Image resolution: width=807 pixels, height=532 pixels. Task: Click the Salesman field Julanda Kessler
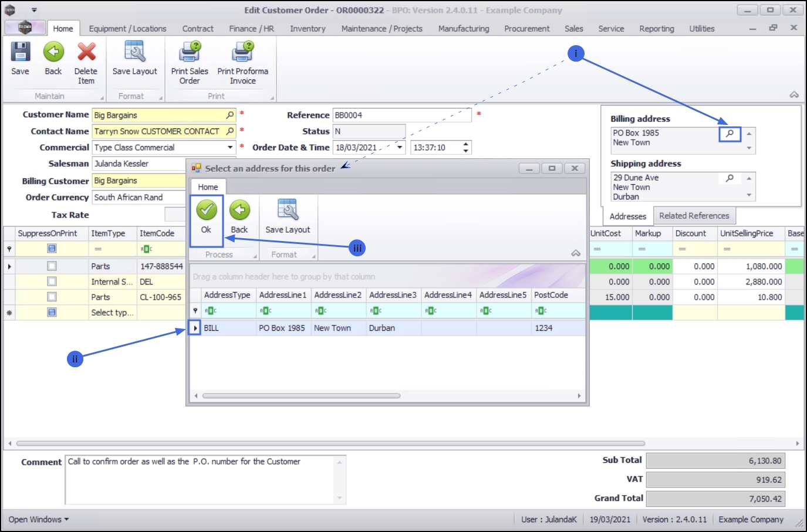(139, 164)
